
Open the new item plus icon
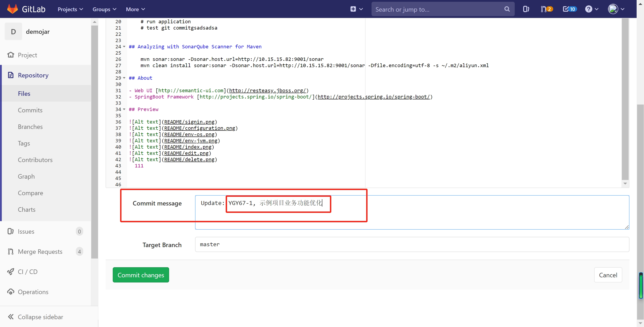click(x=353, y=9)
